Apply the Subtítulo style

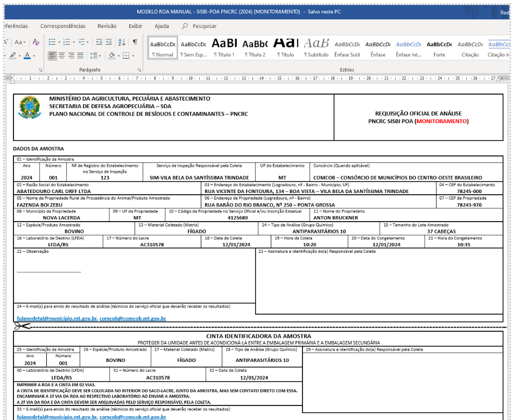pyautogui.click(x=317, y=48)
